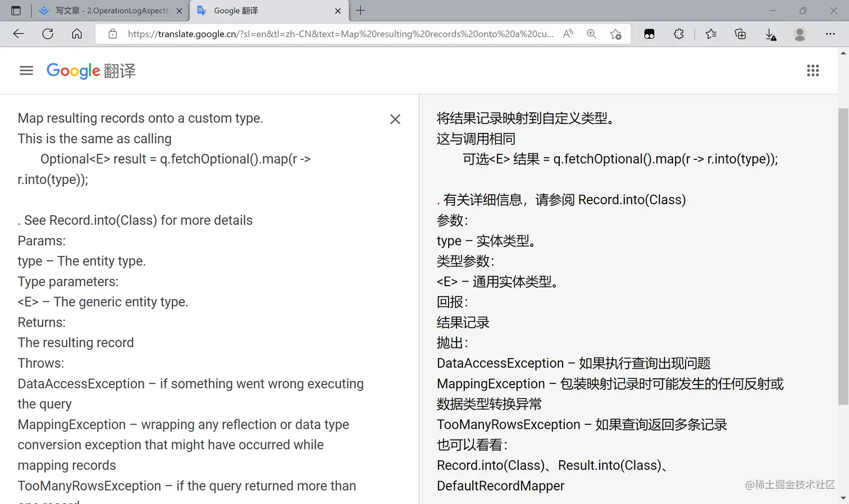Click the vertical page scrollbar thumb
Viewport: 849px width, 504px height.
pos(843,256)
